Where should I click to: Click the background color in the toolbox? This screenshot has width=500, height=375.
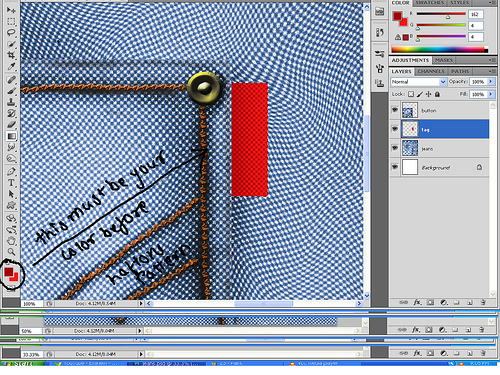(14, 277)
